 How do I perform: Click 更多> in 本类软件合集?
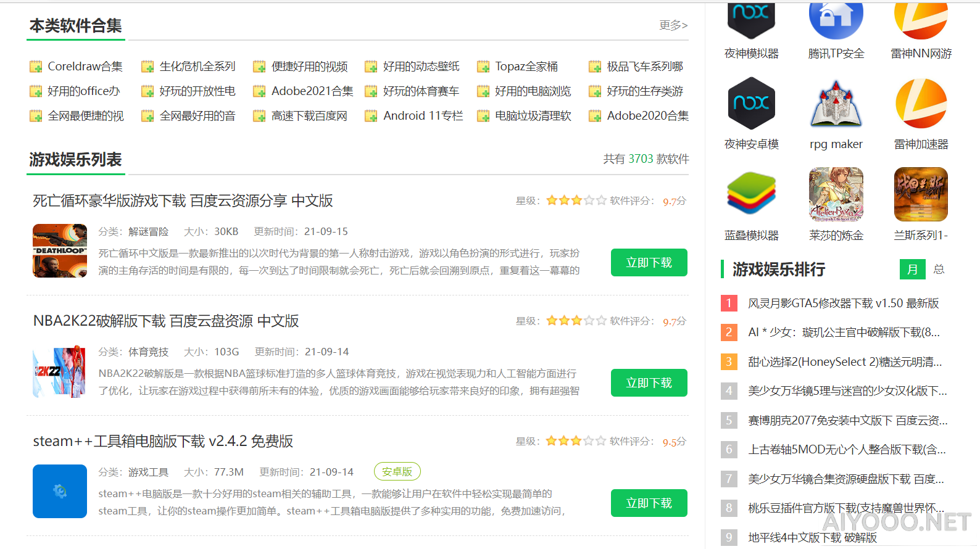[673, 25]
